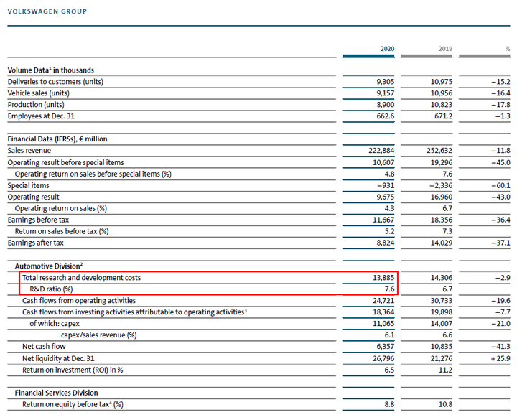Click the 4.3 operating return value
The image size is (517, 420).
click(x=389, y=209)
